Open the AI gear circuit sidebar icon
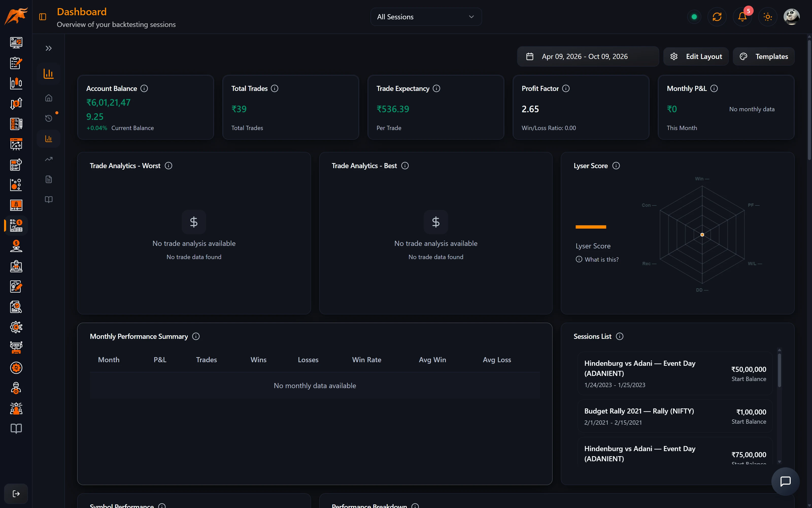The height and width of the screenshot is (508, 812). click(16, 327)
